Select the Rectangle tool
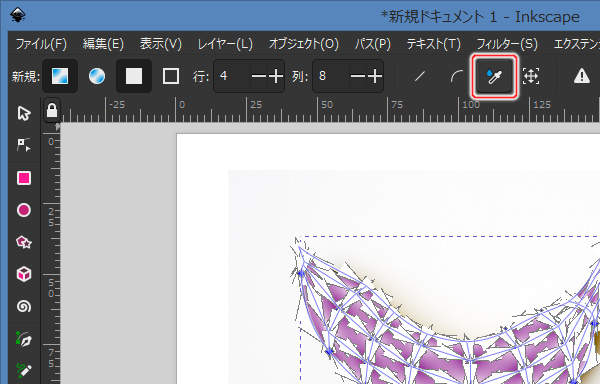Image resolution: width=600 pixels, height=384 pixels. (24, 178)
